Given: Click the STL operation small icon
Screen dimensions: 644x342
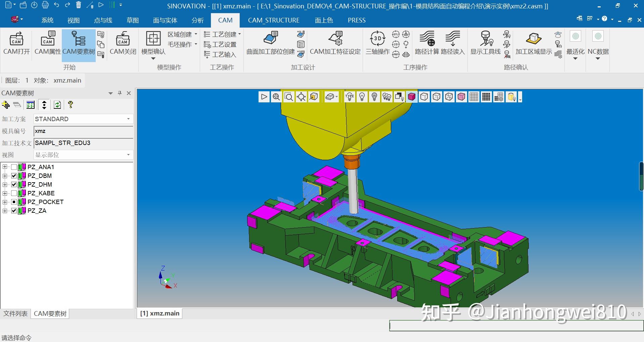Looking at the screenshot, I should click(396, 35).
